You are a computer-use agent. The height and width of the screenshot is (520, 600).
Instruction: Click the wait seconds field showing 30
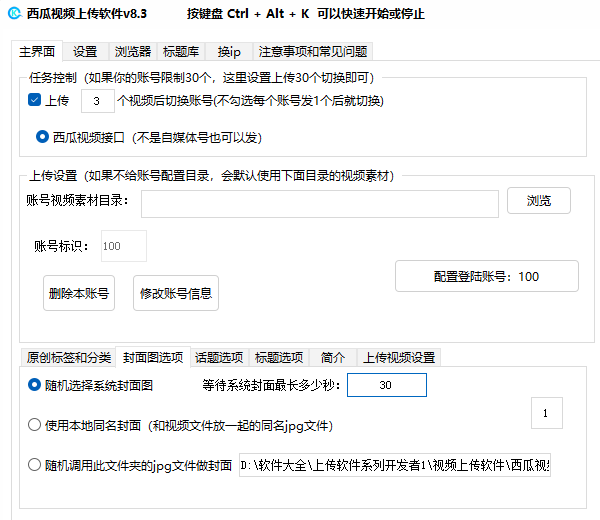[x=387, y=385]
